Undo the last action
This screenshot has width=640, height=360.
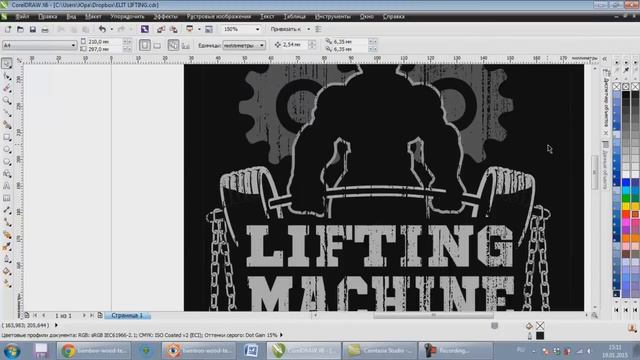pyautogui.click(x=102, y=29)
